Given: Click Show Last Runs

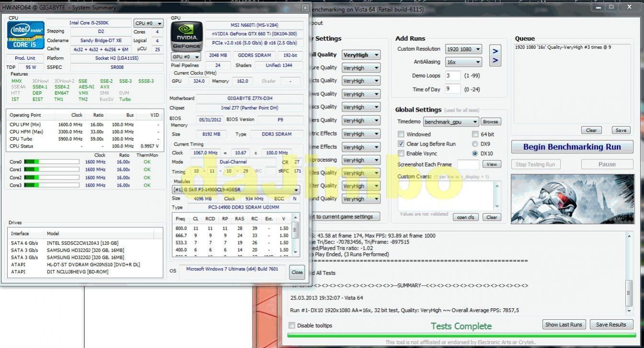Looking at the screenshot, I should (563, 325).
